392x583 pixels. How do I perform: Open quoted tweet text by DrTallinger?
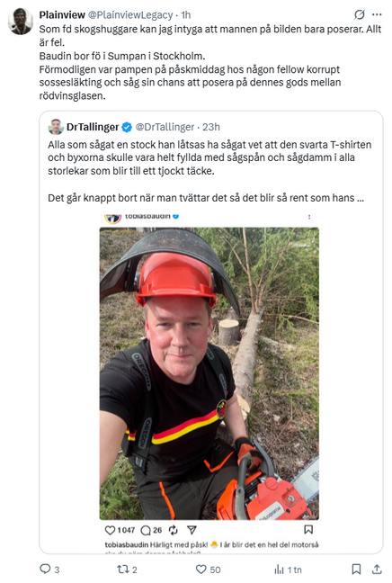[209, 171]
